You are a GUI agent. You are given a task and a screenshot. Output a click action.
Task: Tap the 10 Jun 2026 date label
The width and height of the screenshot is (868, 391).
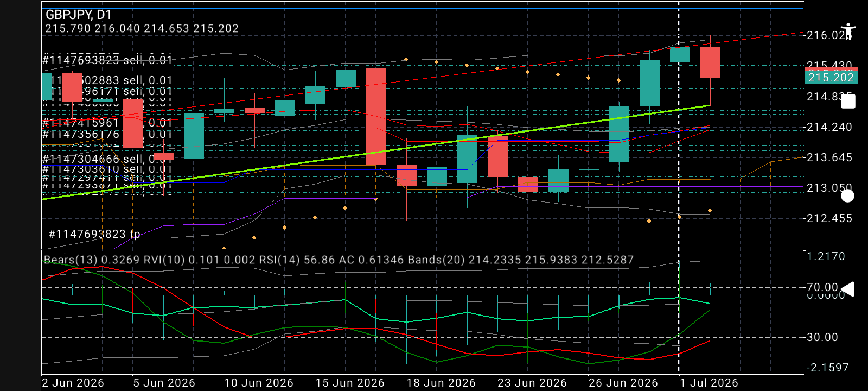pos(259,383)
